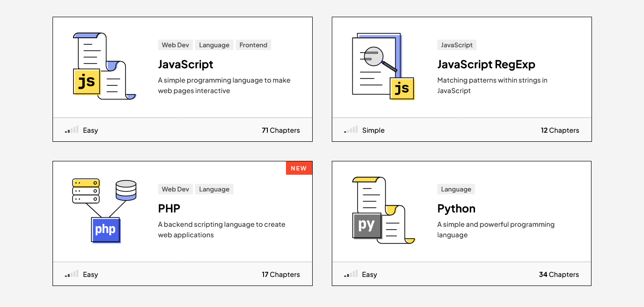Viewport: 644px width, 307px height.
Task: Open the JavaScript scroll illustration icon
Action: [105, 66]
